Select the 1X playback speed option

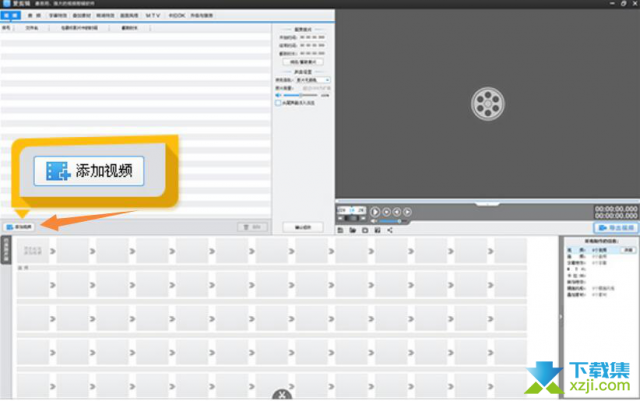click(x=352, y=210)
